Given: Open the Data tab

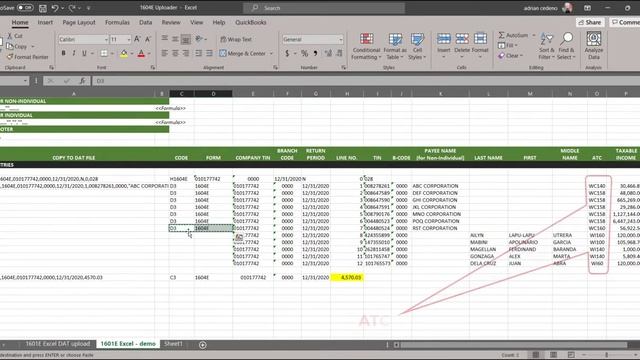Looking at the screenshot, I should click(x=145, y=22).
